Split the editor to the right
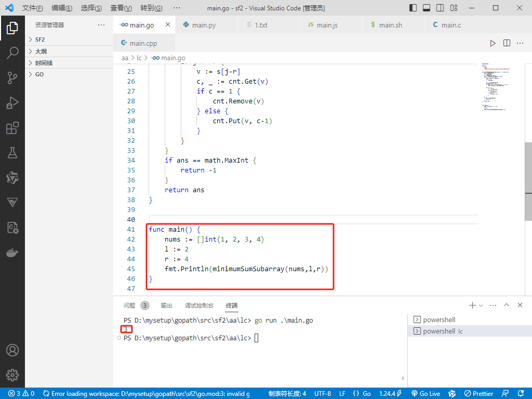532x399 pixels. point(507,43)
